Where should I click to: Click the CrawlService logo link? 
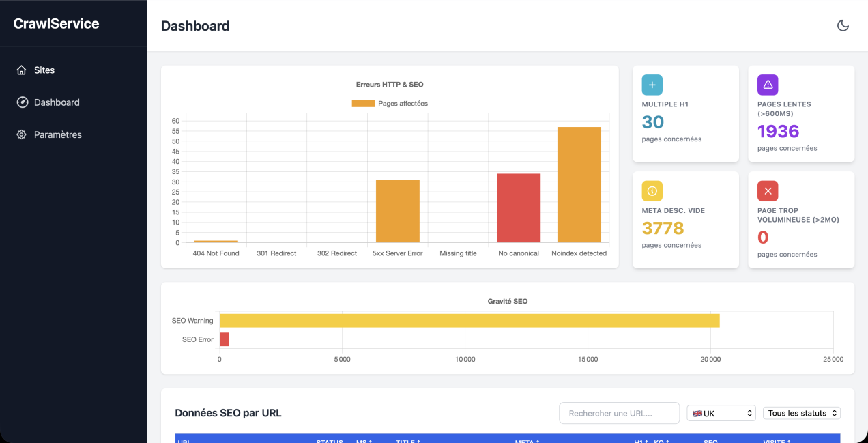tap(57, 24)
